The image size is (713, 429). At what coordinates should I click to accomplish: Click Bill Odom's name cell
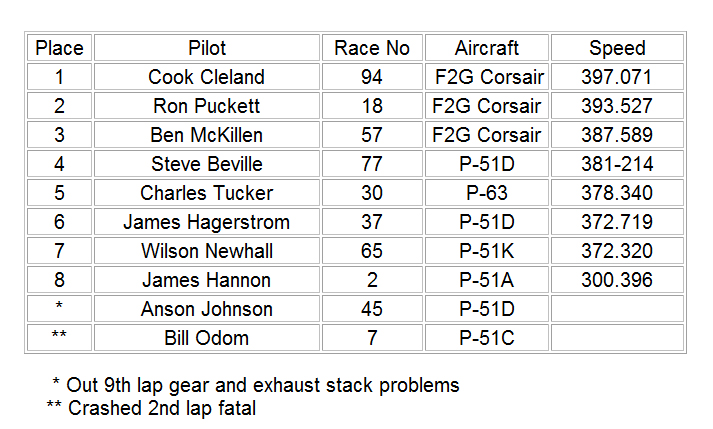point(207,338)
